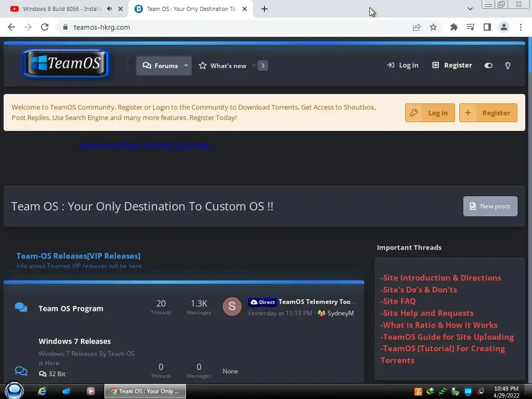Open Site Help and Requests thread

point(427,313)
